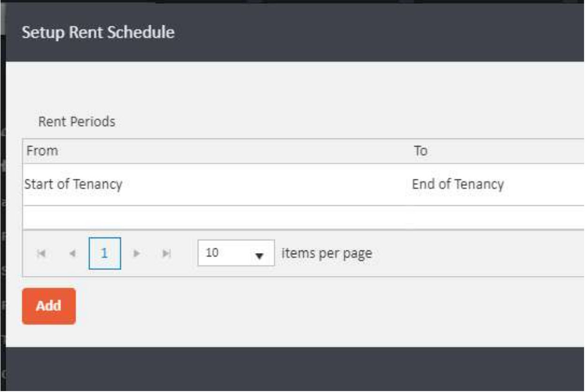Screen dimensions: 585x392
Task: Sort by the To column header
Action: pyautogui.click(x=420, y=151)
